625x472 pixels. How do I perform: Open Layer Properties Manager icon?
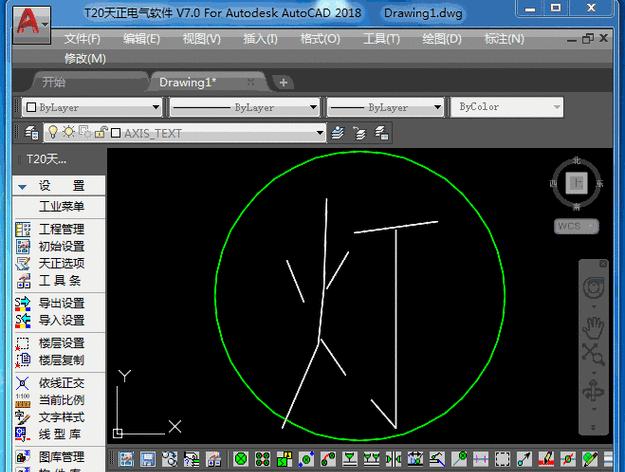[x=31, y=133]
